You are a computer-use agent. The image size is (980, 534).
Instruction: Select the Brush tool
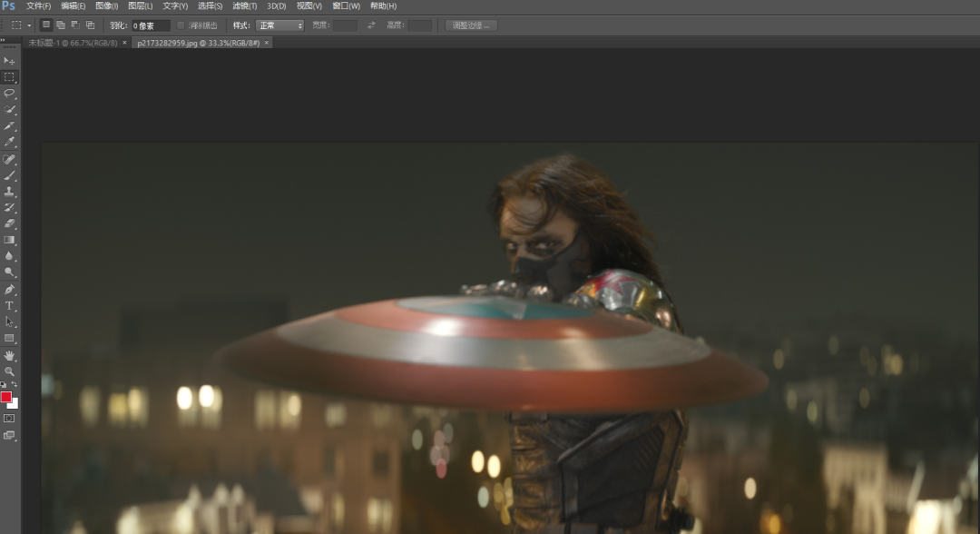(x=9, y=175)
